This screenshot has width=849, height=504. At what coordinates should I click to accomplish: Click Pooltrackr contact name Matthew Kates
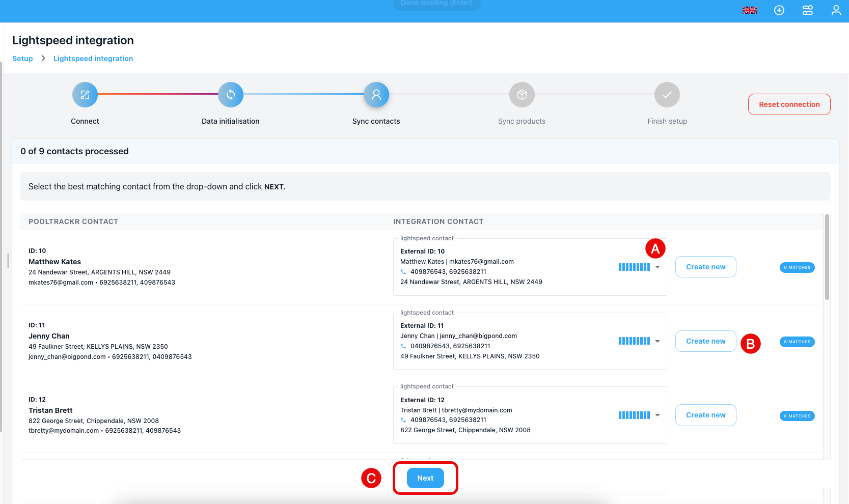(54, 262)
